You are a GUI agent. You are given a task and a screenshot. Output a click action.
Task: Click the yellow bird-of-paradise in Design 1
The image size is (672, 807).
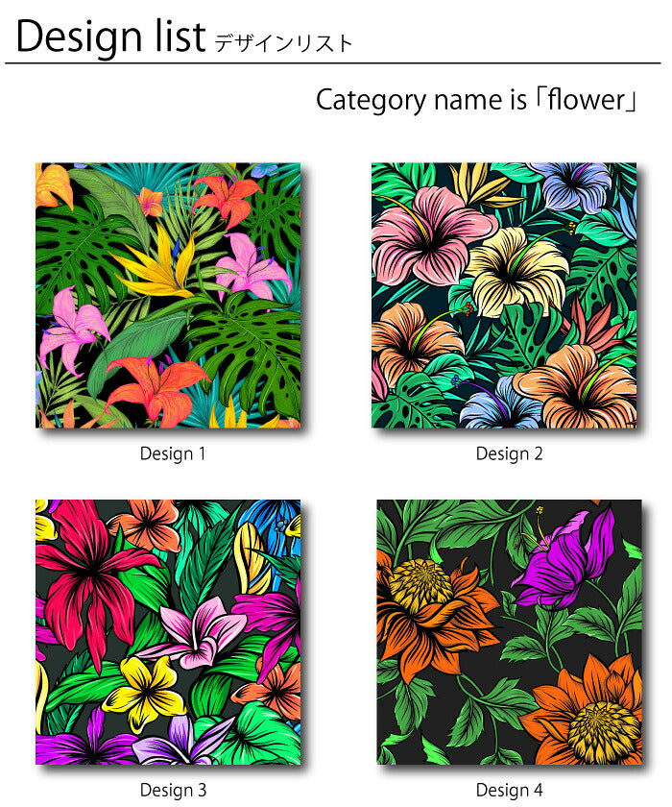pyautogui.click(x=159, y=265)
